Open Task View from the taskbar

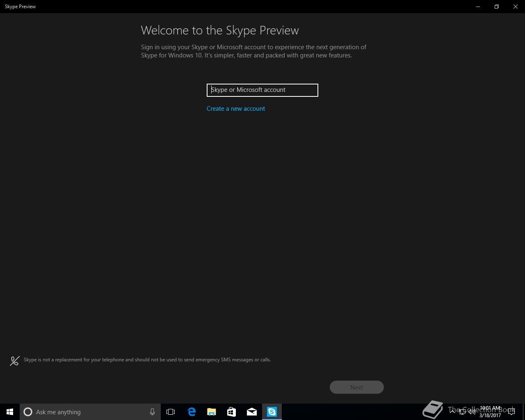[x=171, y=412]
